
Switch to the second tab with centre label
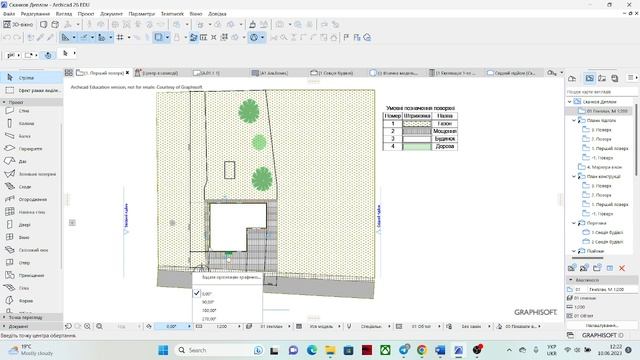click(x=160, y=73)
